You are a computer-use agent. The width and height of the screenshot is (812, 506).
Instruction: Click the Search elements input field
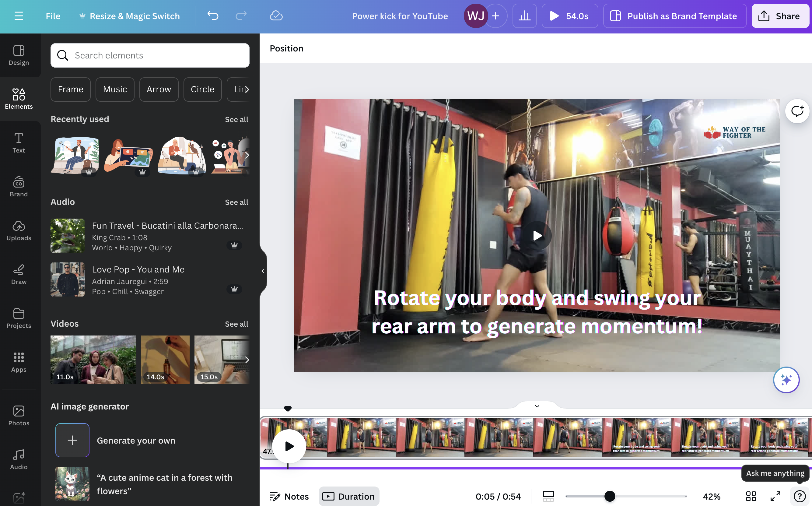(150, 55)
